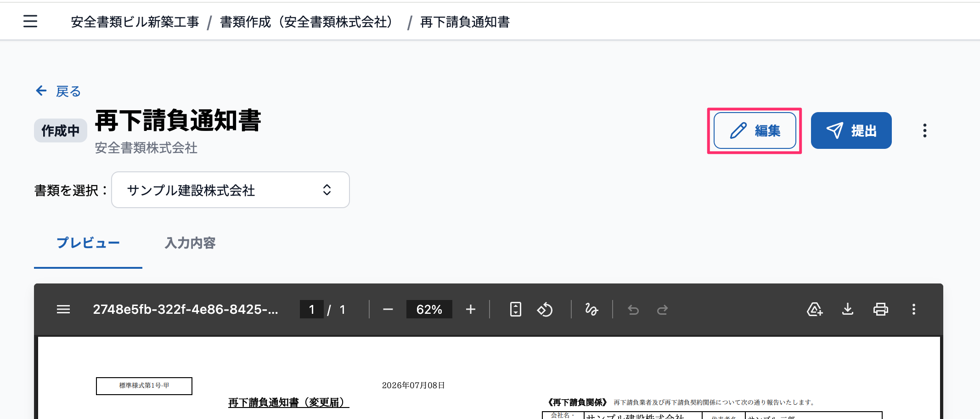Click the PDF page number field

(312, 310)
